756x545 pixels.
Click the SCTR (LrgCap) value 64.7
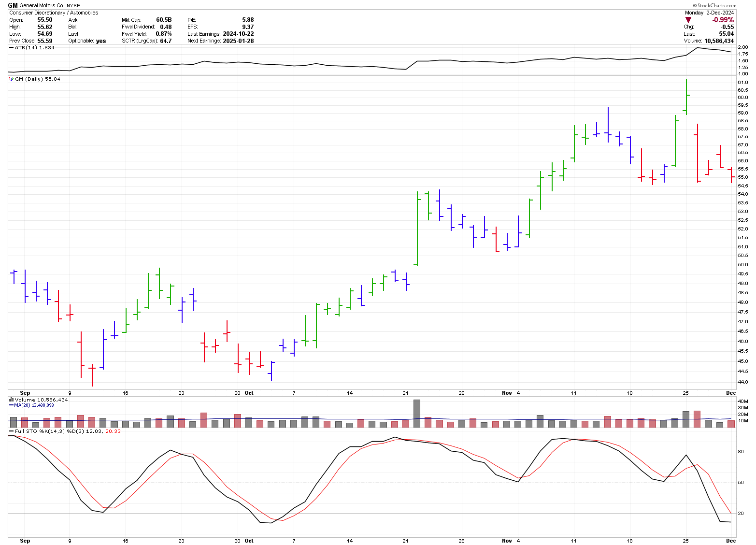166,41
